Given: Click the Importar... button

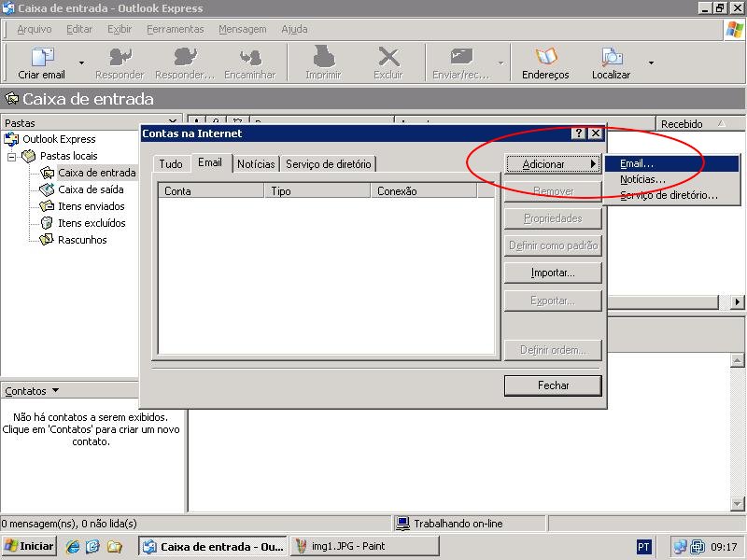Looking at the screenshot, I should coord(553,273).
